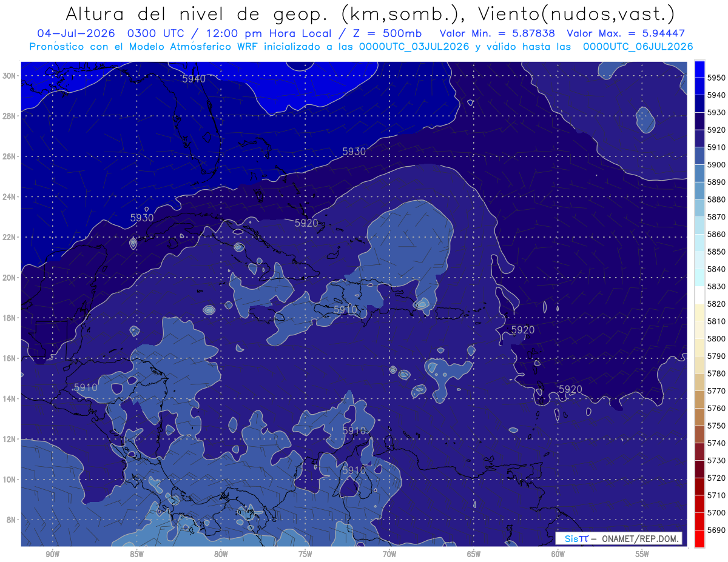728x562 pixels.
Task: Click the 12N latitude axis label
Action: [9, 439]
